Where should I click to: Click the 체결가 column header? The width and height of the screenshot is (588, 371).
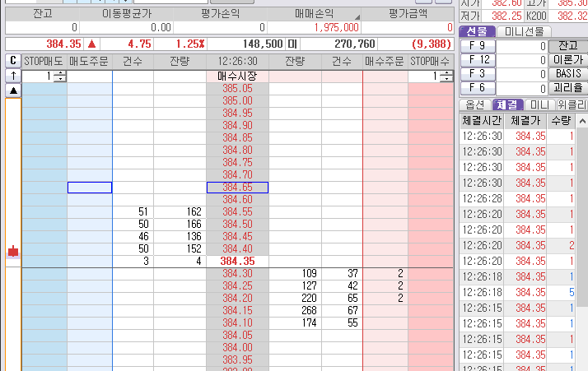pyautogui.click(x=525, y=121)
